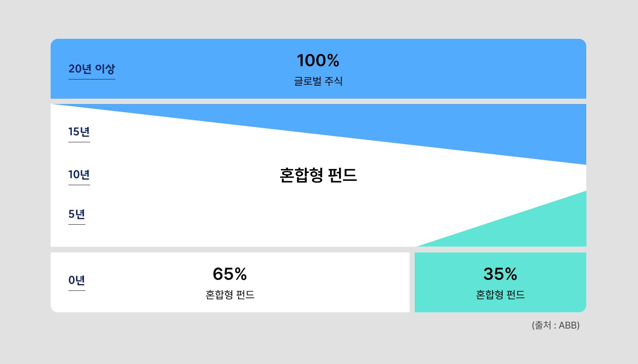Click the (출처 : ABB) source note

pyautogui.click(x=556, y=325)
